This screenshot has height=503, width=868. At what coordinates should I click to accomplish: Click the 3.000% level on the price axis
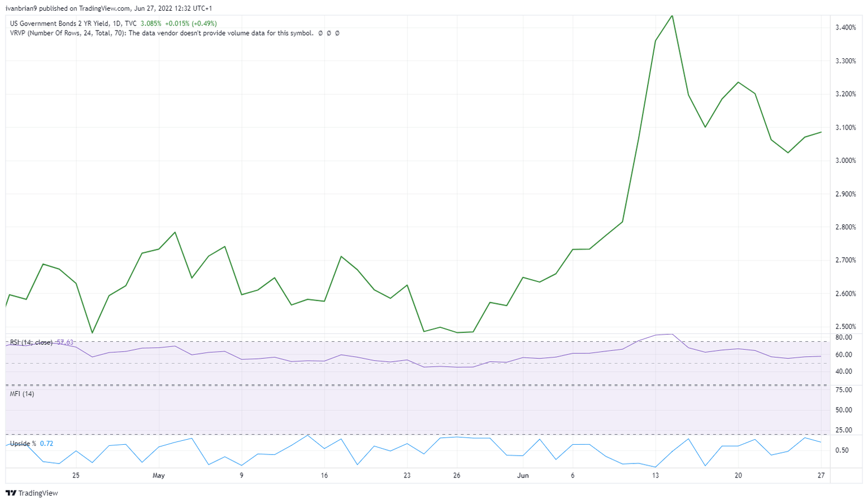[845, 161]
